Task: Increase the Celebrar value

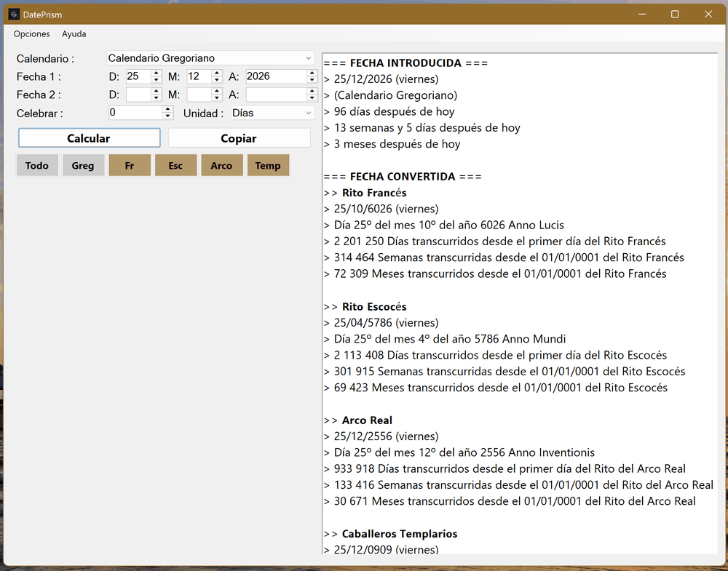Action: point(168,109)
